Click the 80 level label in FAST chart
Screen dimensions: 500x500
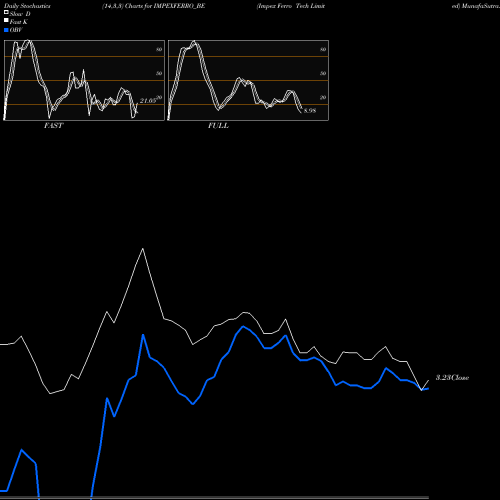pyautogui.click(x=159, y=49)
